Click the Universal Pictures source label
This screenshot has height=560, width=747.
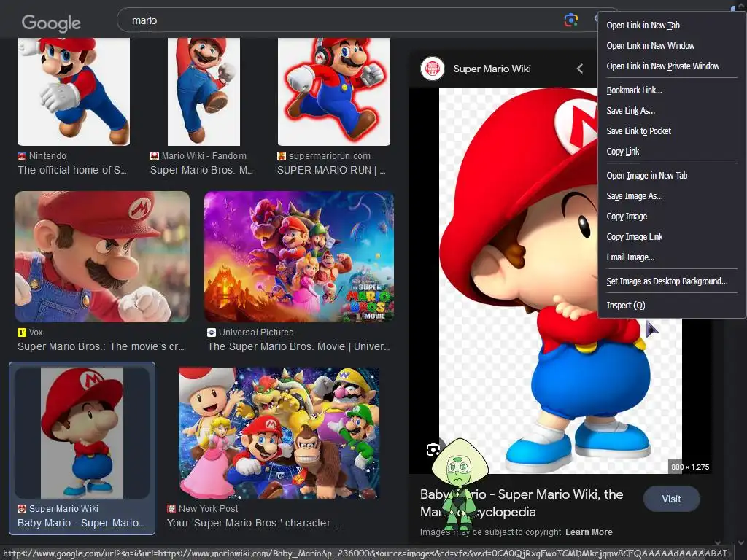coord(256,332)
